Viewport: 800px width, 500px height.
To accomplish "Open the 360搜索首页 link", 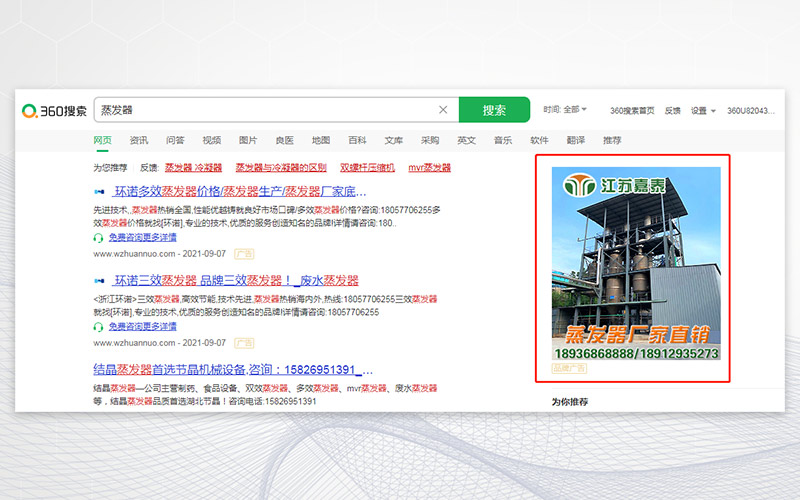I will [x=632, y=111].
